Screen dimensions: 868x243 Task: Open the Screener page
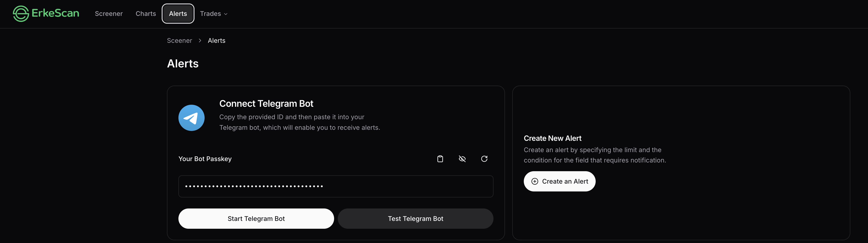click(108, 14)
